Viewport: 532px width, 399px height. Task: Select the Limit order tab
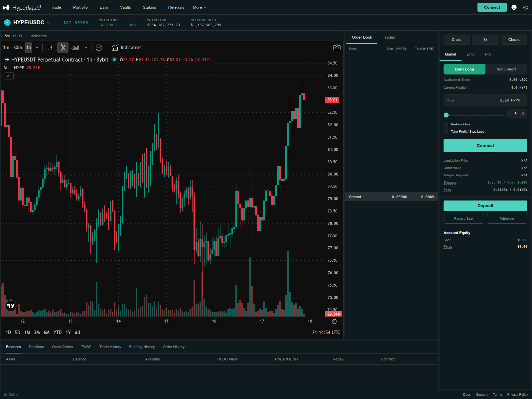click(470, 54)
